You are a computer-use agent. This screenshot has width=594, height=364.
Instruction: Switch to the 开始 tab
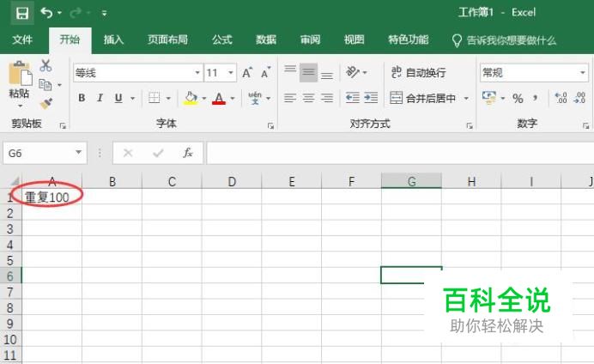[70, 39]
